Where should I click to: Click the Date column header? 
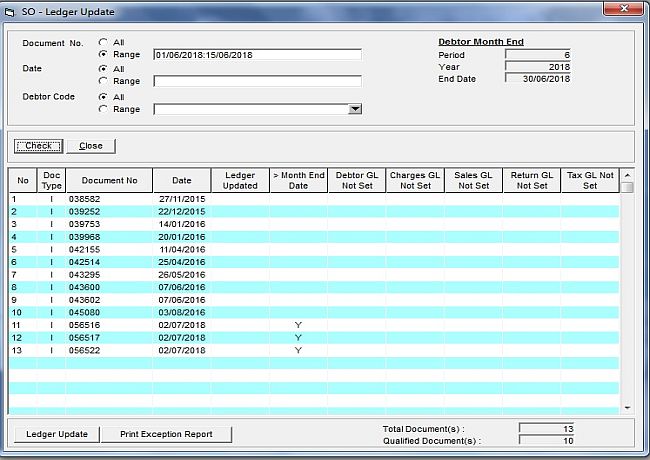(181, 180)
